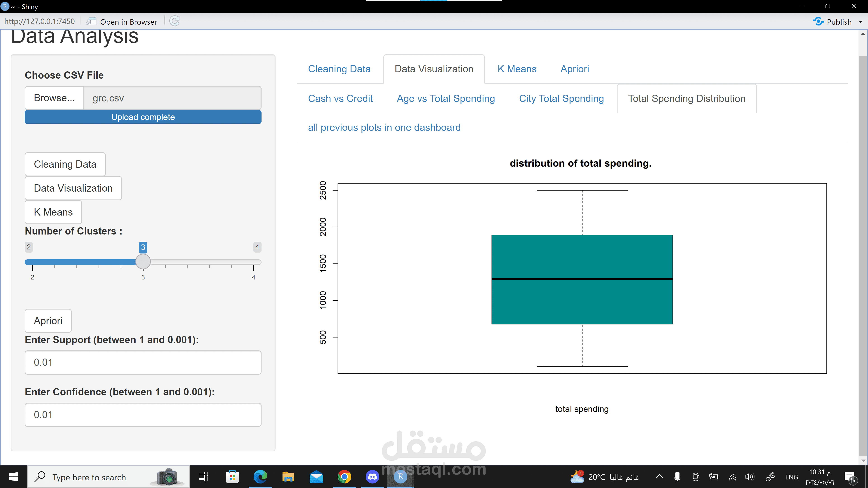Launch Google Chrome from taskbar
This screenshot has width=868, height=488.
(344, 476)
